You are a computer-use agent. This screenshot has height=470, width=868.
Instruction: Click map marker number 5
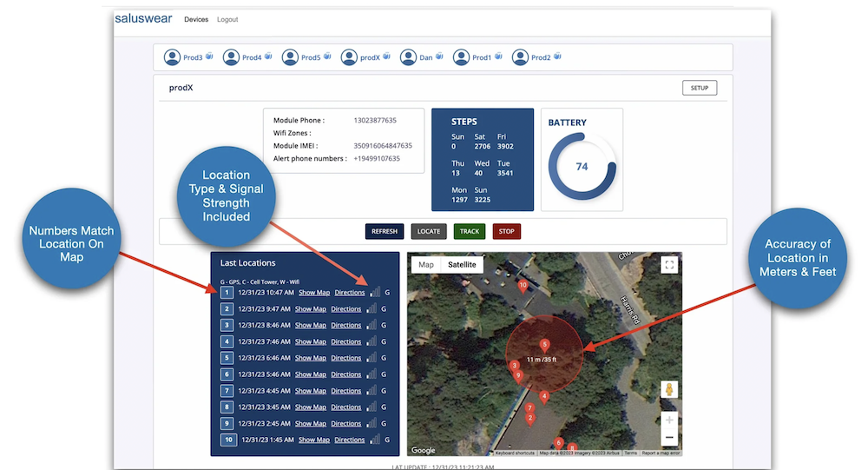pyautogui.click(x=544, y=345)
